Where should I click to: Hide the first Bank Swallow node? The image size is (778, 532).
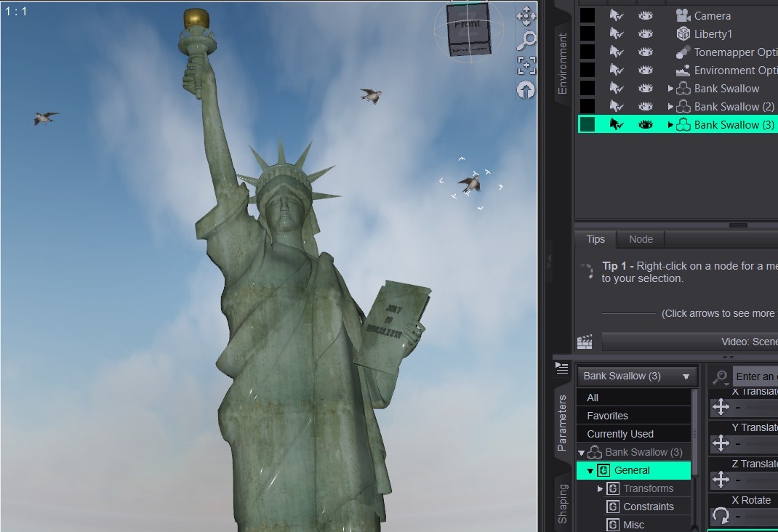click(646, 88)
